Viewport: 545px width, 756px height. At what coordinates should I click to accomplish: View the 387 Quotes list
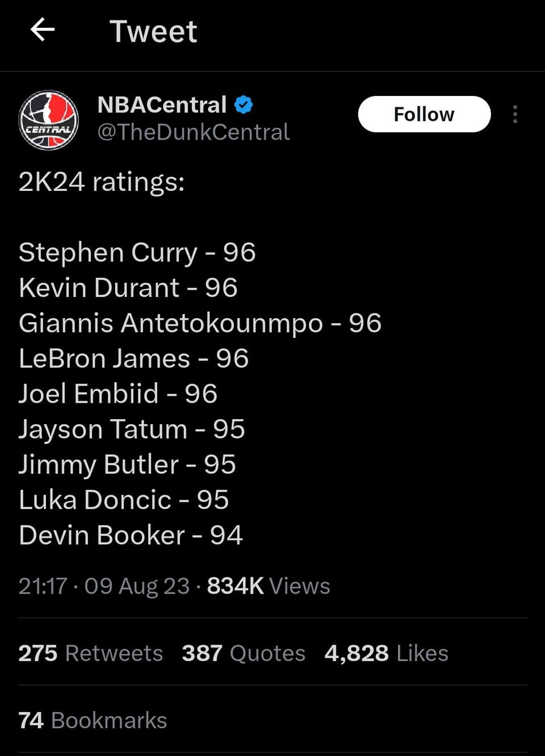[244, 653]
